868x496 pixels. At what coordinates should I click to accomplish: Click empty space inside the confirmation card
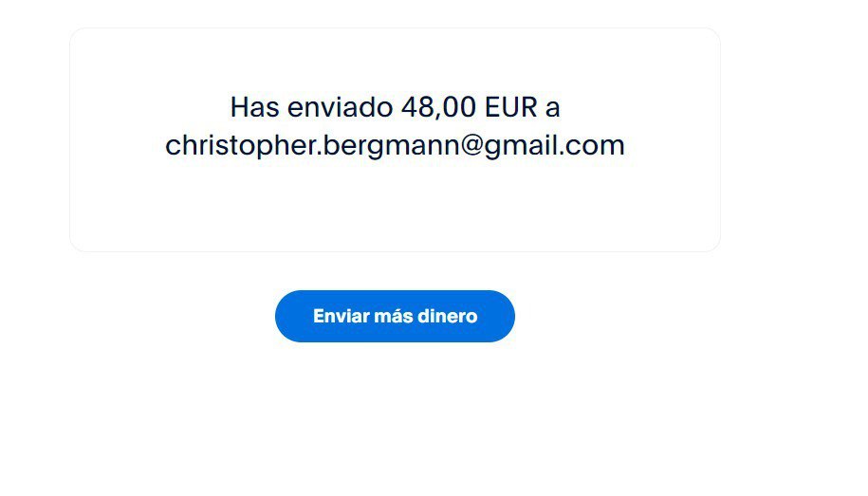click(x=395, y=211)
